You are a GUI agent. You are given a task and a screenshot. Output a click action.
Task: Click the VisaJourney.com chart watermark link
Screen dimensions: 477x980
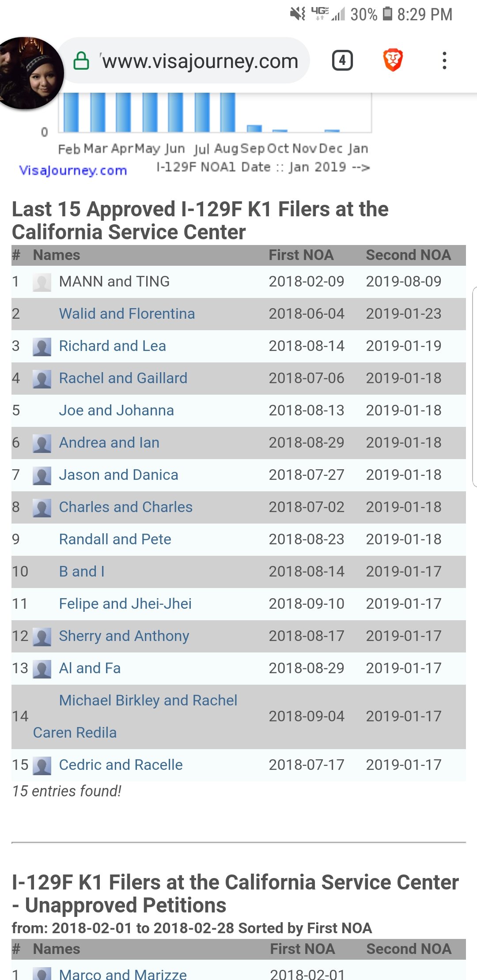pyautogui.click(x=73, y=170)
